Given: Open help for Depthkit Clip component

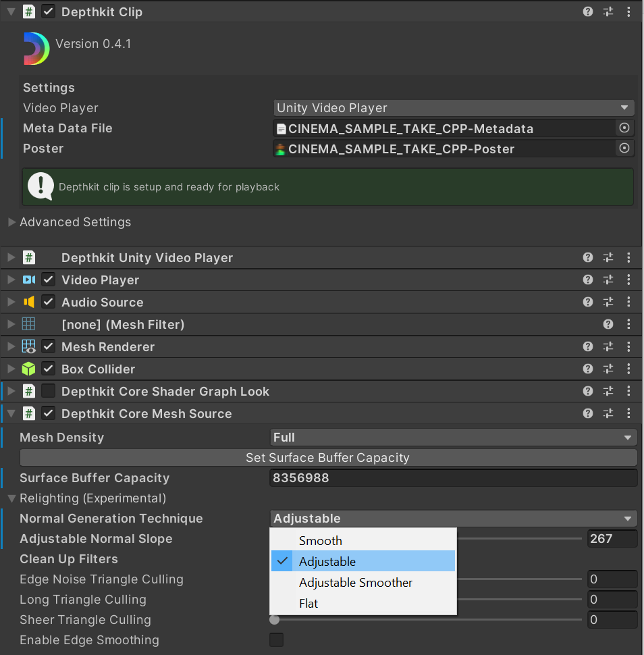Looking at the screenshot, I should click(x=588, y=11).
